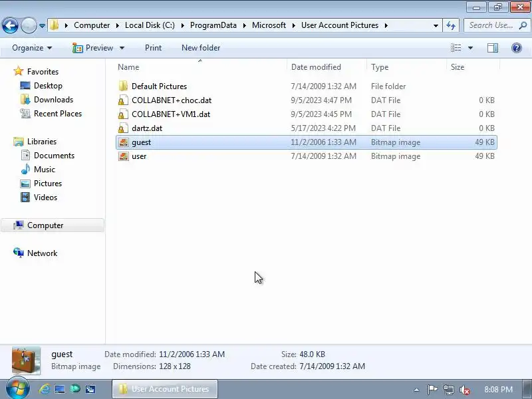Open Action Center flag icon
This screenshot has height=399, width=532.
(432, 390)
